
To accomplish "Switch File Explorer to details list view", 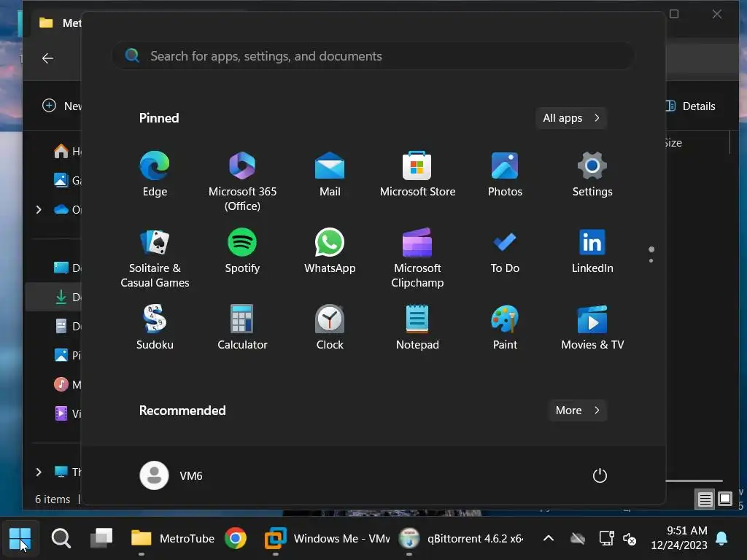I will point(705,499).
